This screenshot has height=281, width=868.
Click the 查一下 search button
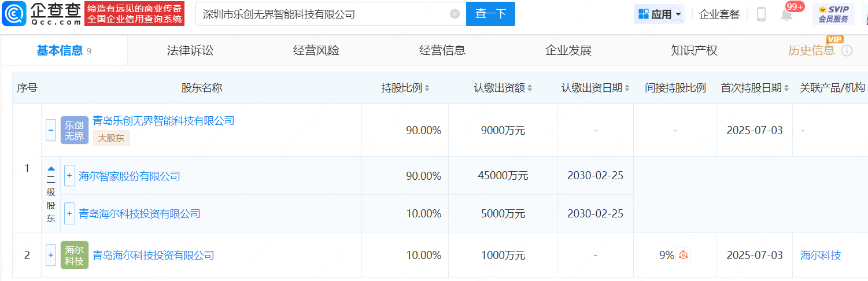(490, 14)
